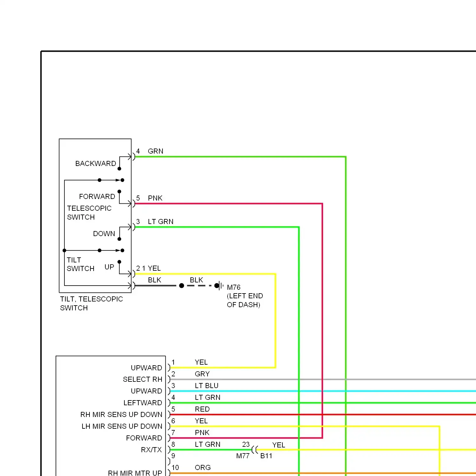Screen dimensions: 476x476
Task: Click the YEL label right of B11 connector
Action: pos(279,445)
